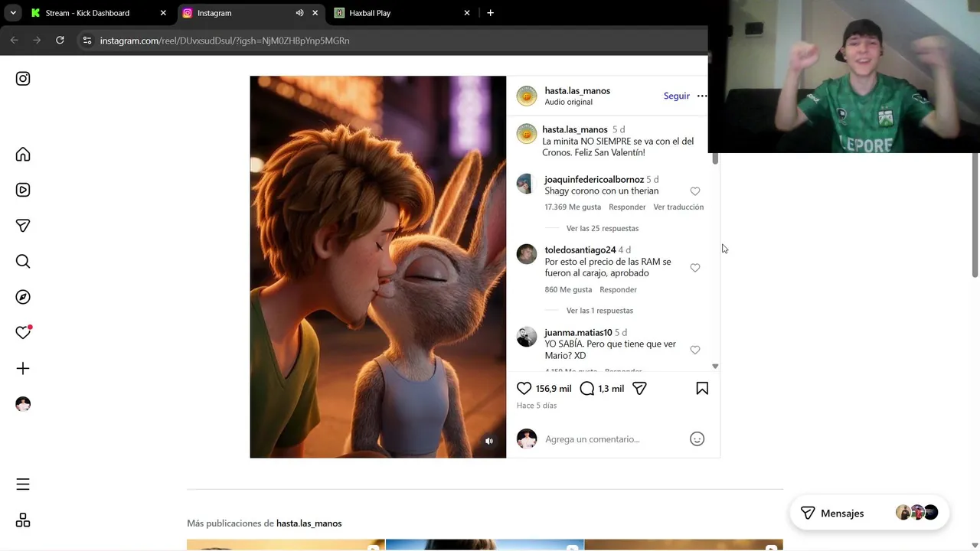
Task: Mute the Instagram tab audio
Action: click(299, 13)
